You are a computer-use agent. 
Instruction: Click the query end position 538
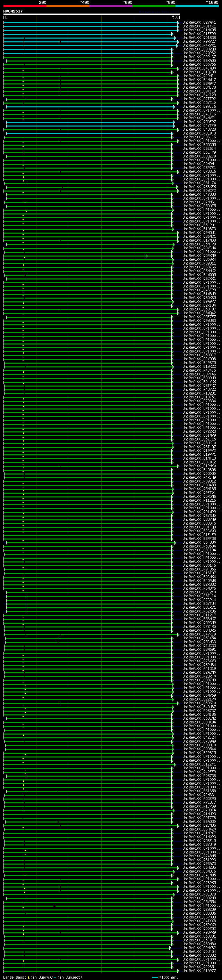coord(175,17)
